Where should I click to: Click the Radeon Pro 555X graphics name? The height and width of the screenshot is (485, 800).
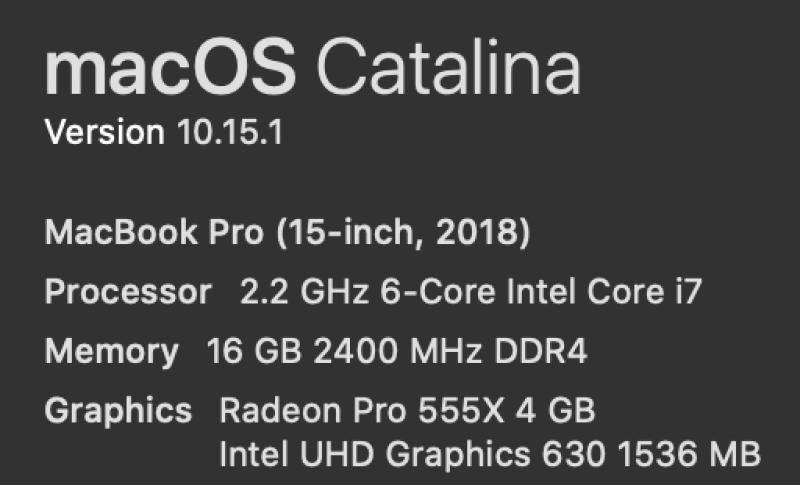362,411
